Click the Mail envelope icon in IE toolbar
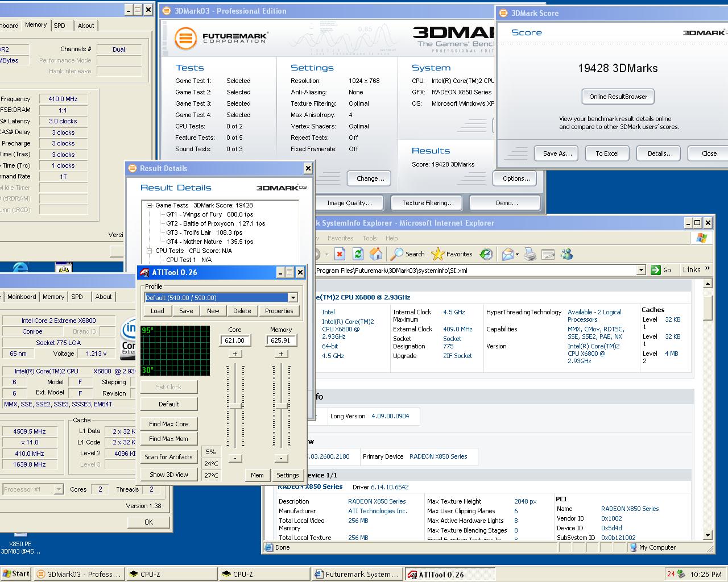Image resolution: width=728 pixels, height=582 pixels. point(507,254)
